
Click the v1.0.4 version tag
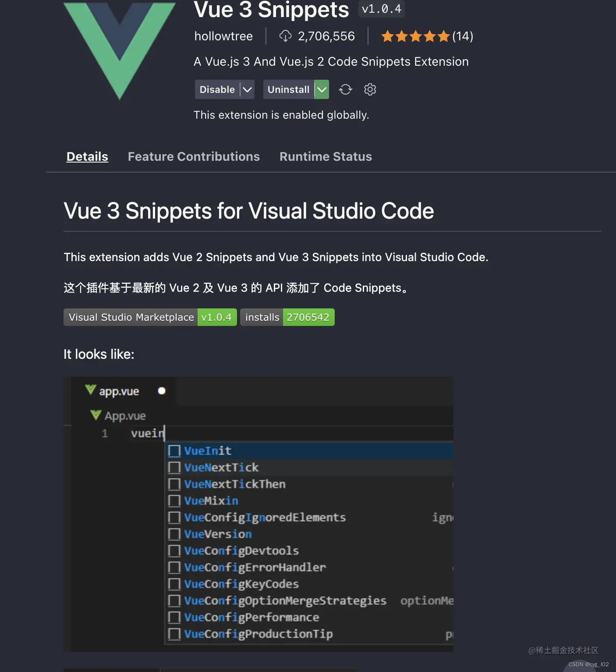coord(382,9)
